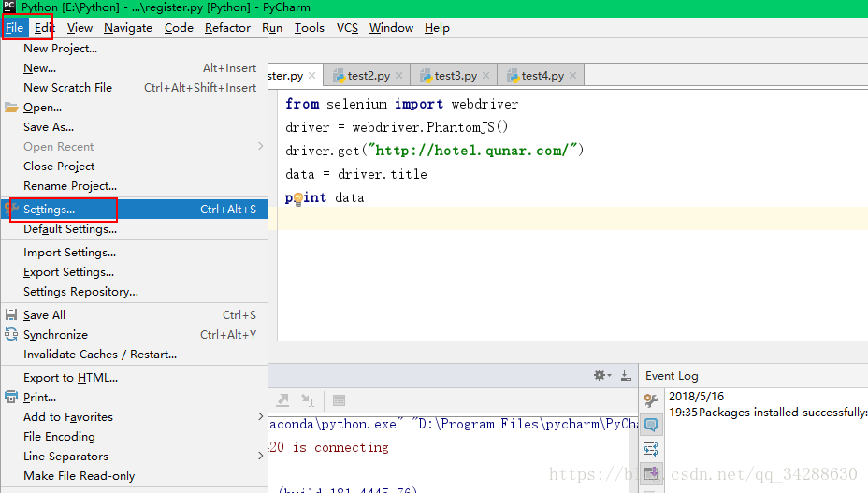Select Invalidate Caches / Restart...
The height and width of the screenshot is (493, 868).
pyautogui.click(x=135, y=354)
